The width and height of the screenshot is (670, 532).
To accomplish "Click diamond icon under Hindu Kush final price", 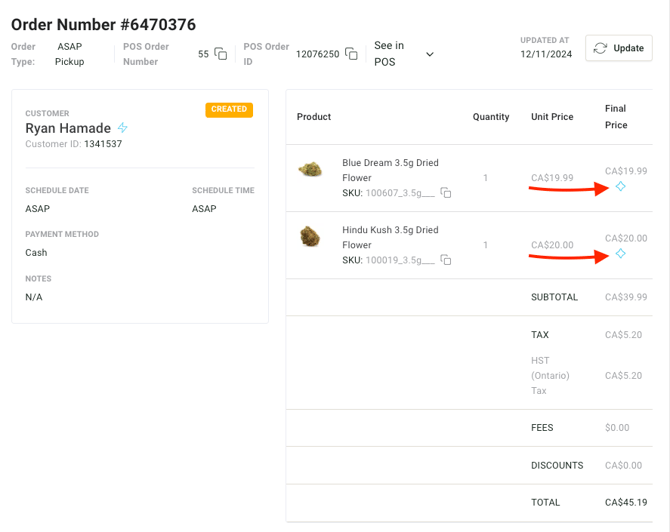I will pyautogui.click(x=621, y=254).
